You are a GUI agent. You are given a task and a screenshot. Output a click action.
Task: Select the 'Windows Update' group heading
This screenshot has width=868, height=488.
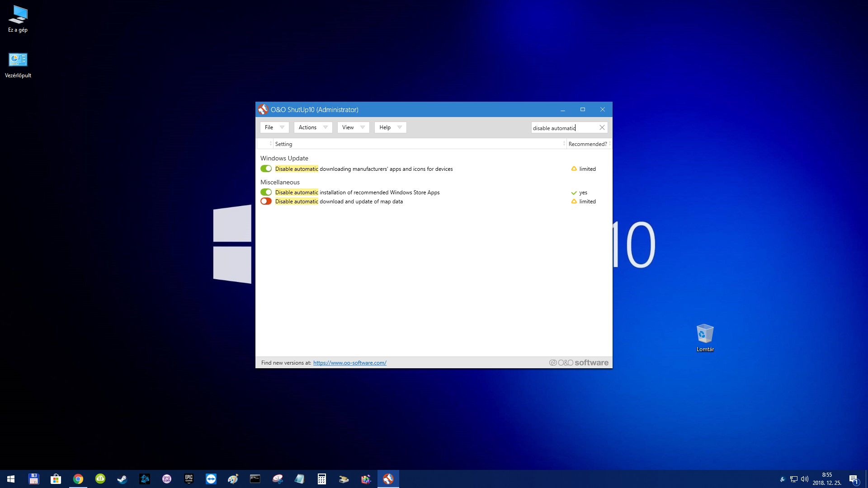click(284, 158)
